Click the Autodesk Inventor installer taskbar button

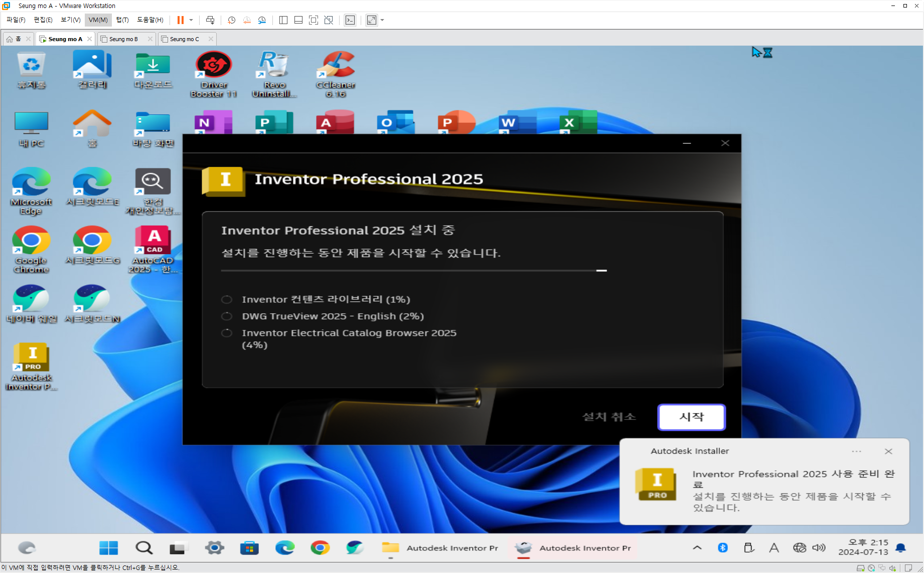pyautogui.click(x=573, y=548)
